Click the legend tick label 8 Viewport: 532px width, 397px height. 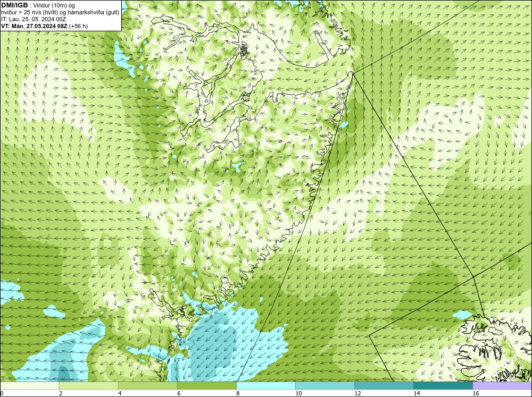[x=238, y=393]
